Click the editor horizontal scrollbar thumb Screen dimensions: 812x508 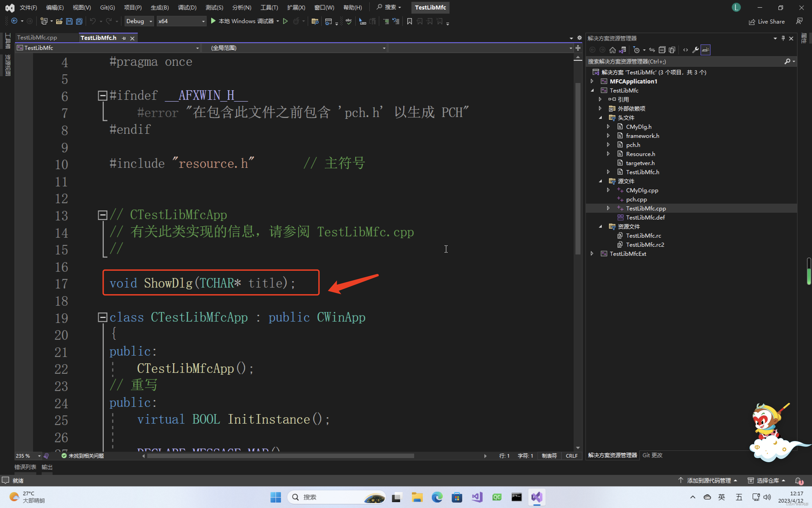[280, 456]
